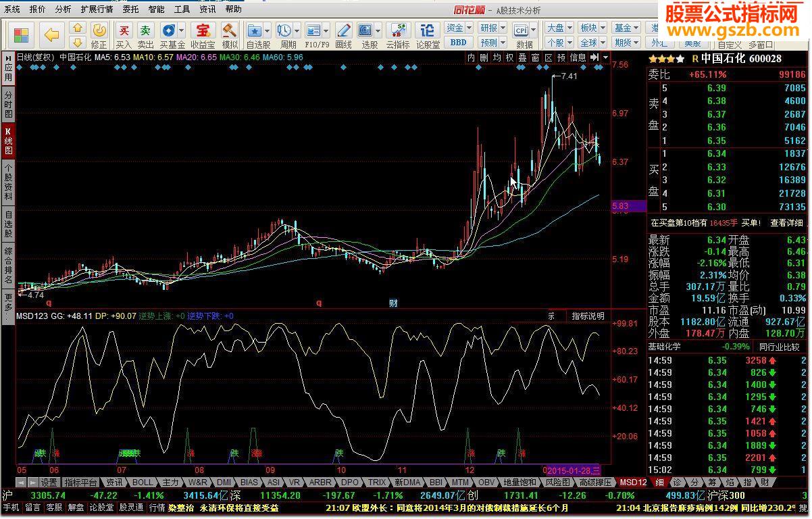Open the 工具 menu
The height and width of the screenshot is (519, 812).
182,9
